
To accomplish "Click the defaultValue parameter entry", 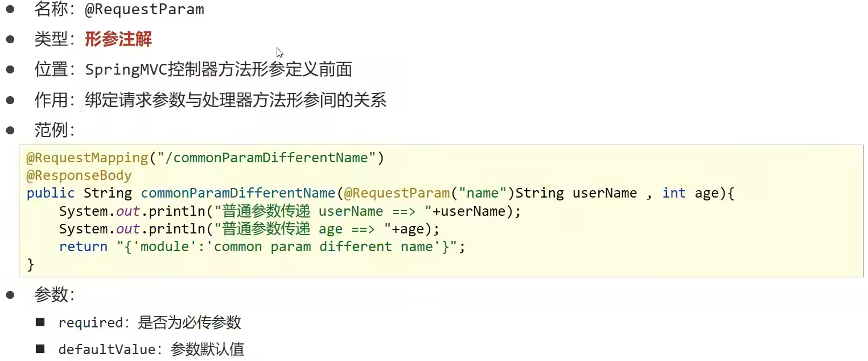I will tap(151, 349).
